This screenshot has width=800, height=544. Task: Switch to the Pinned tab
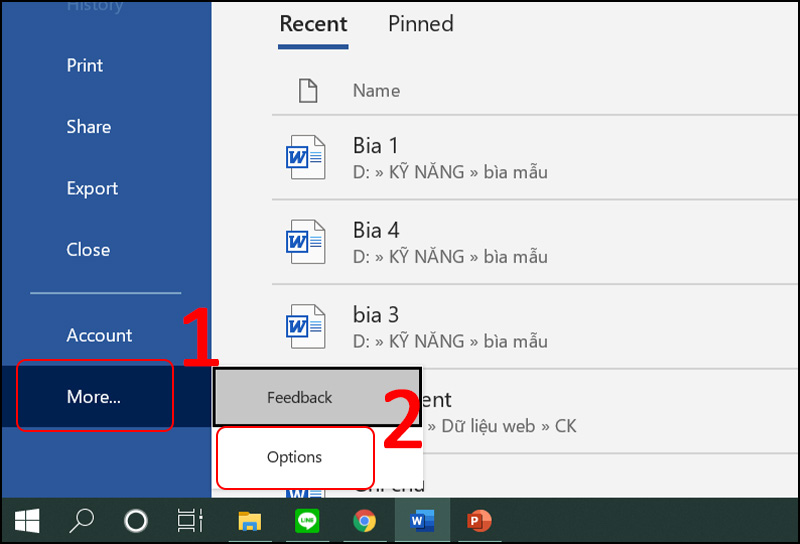coord(420,24)
